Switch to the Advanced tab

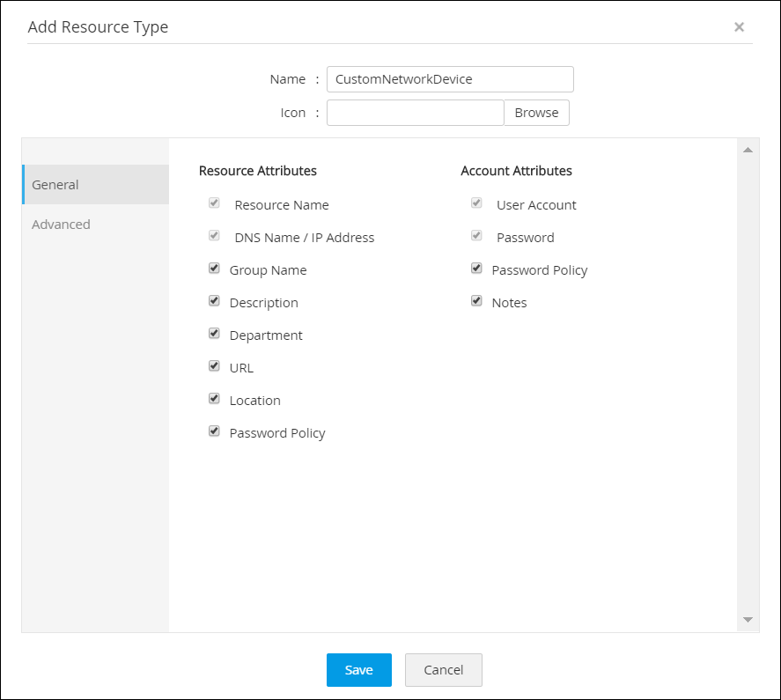click(x=61, y=225)
